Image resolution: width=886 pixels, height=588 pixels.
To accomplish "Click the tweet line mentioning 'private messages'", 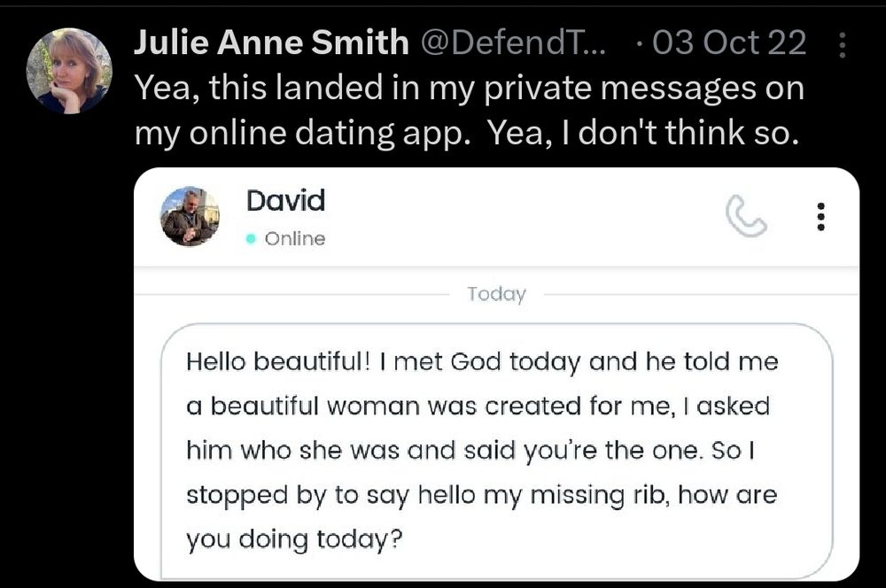I will [x=469, y=88].
